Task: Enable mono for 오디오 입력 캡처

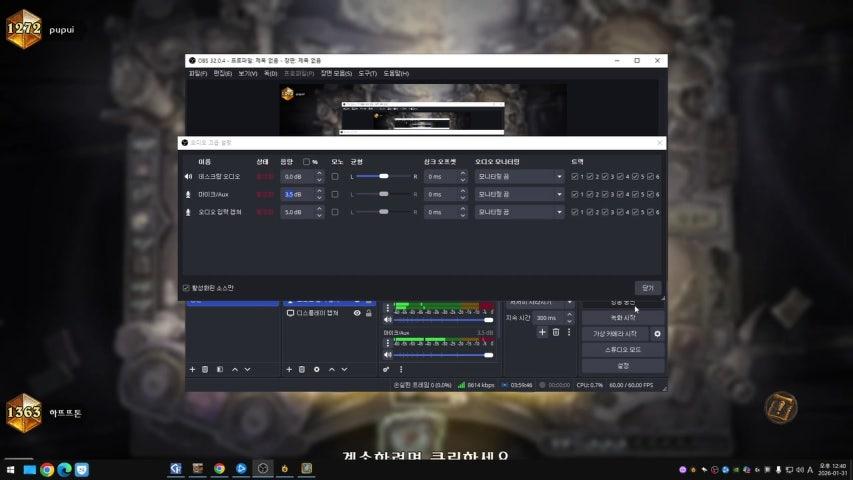Action: click(x=335, y=212)
